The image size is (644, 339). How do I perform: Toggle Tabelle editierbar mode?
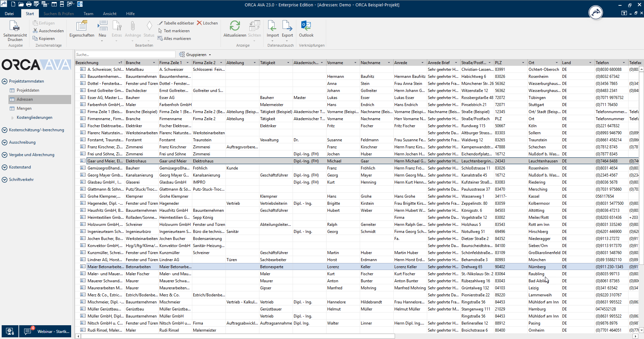(x=176, y=23)
